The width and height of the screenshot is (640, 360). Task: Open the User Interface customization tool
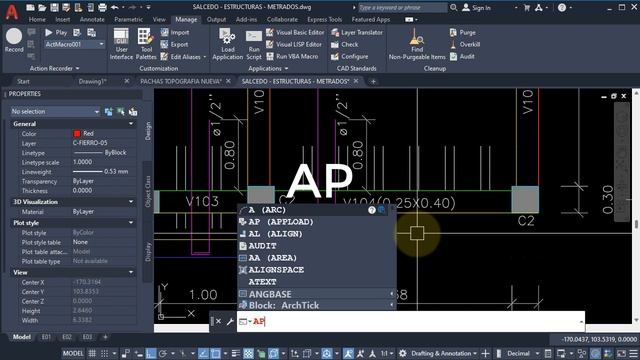click(121, 44)
